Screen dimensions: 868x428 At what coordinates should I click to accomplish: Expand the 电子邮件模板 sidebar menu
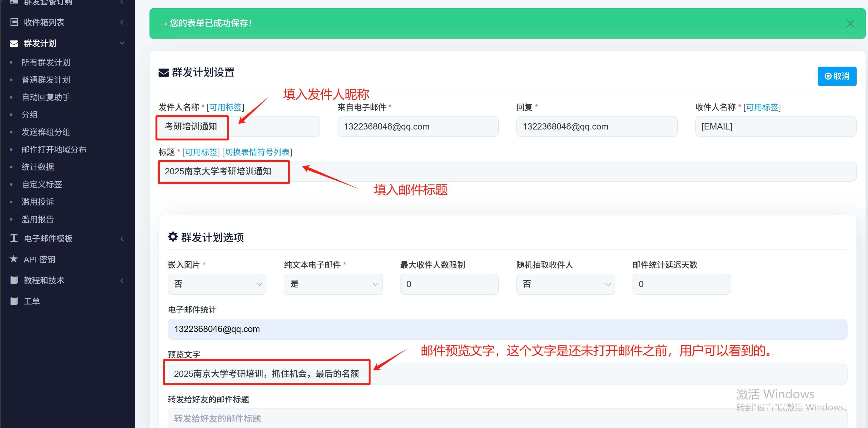click(122, 239)
